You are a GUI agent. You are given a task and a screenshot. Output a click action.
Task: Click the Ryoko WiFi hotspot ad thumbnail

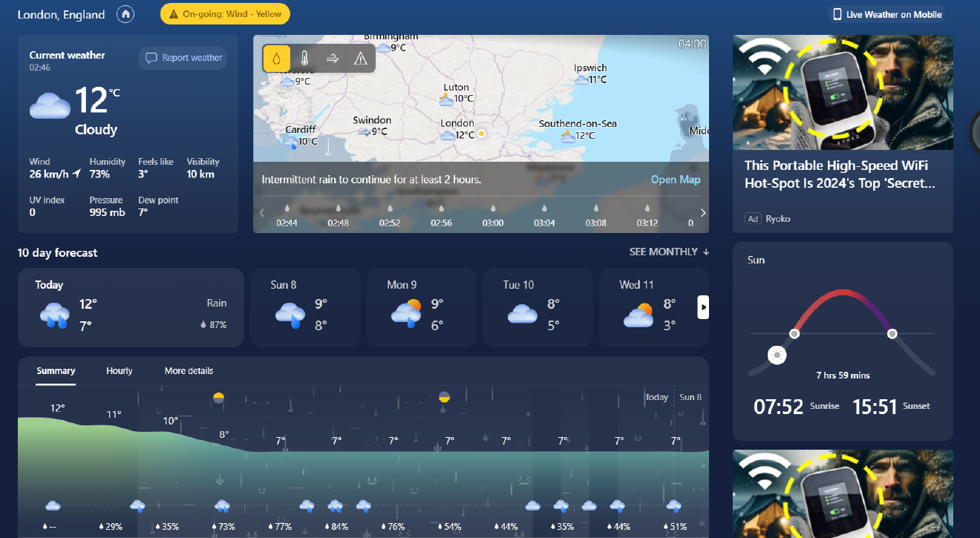point(843,92)
